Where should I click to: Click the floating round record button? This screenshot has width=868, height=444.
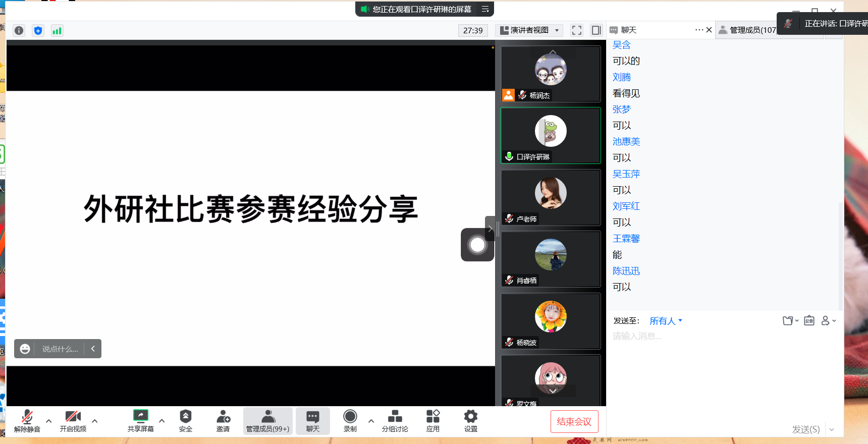477,245
